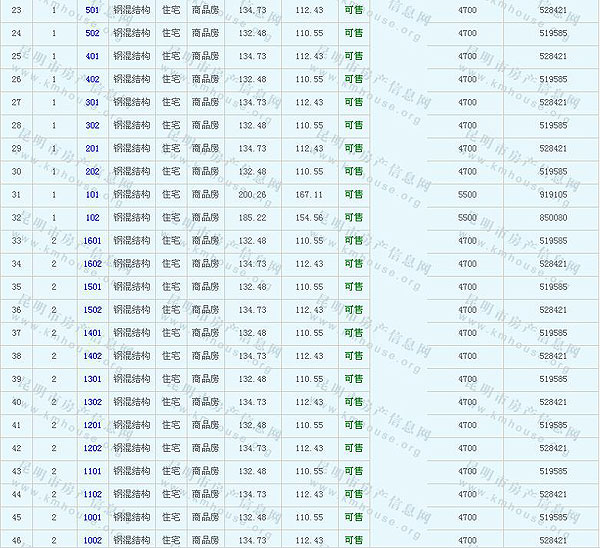Screen dimensions: 600x548
Task: Open room 1601 listing
Action: [x=92, y=241]
